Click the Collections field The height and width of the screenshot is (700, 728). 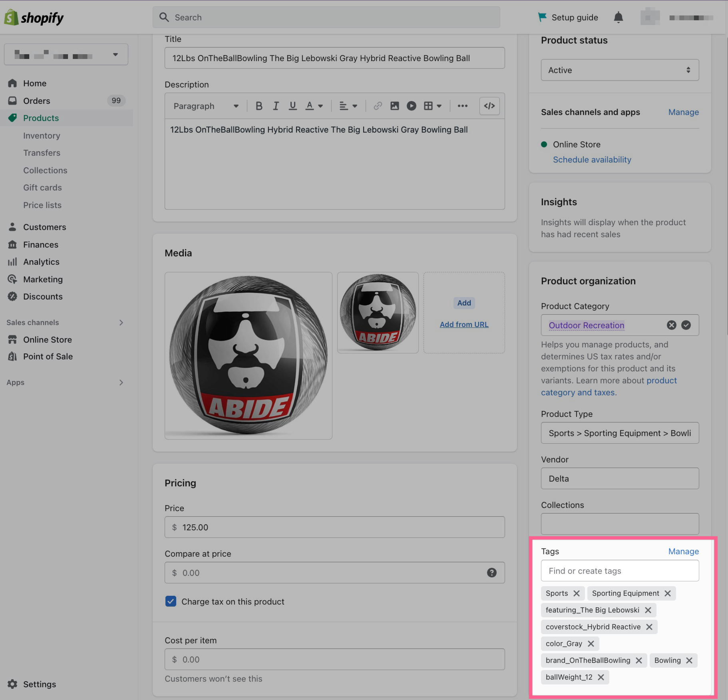(620, 524)
